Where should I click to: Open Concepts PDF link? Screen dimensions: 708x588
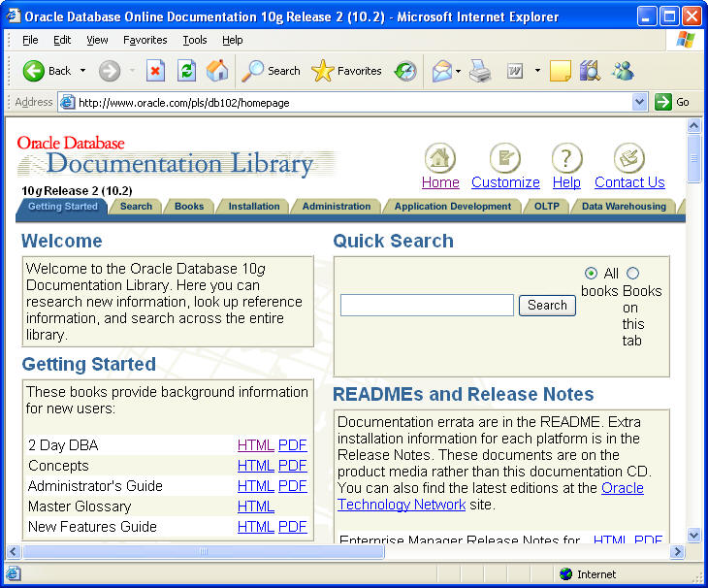[x=293, y=466]
